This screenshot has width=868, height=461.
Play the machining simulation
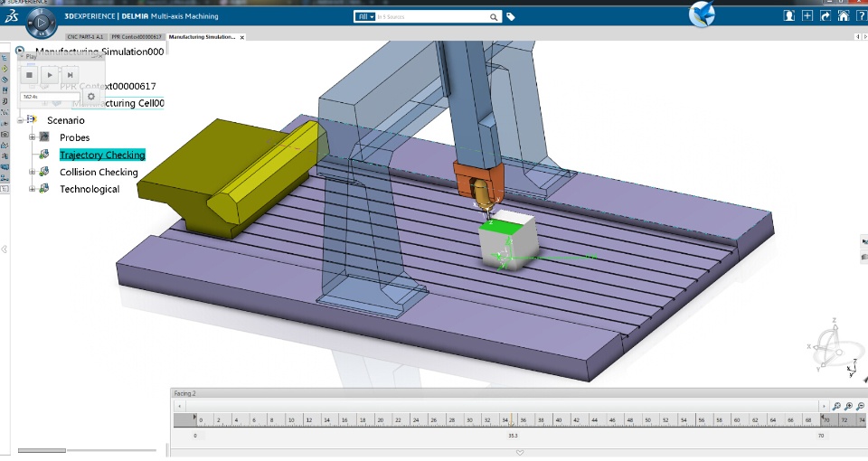pos(50,75)
